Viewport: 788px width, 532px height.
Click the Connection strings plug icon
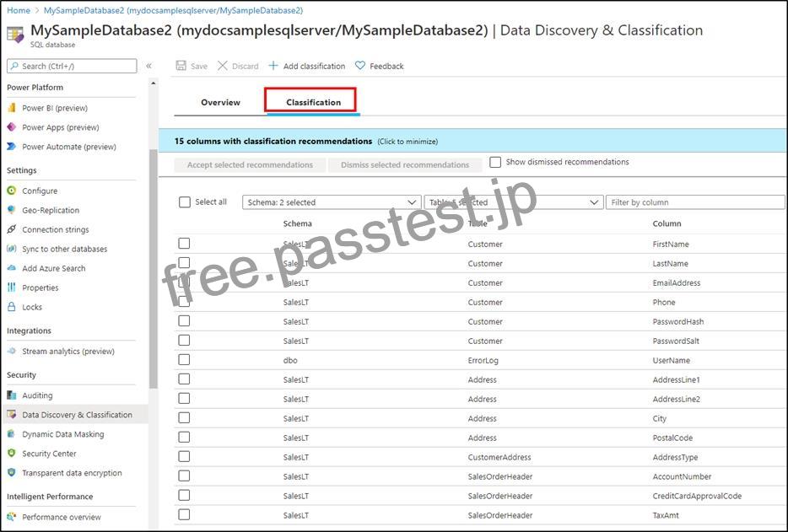(x=12, y=229)
